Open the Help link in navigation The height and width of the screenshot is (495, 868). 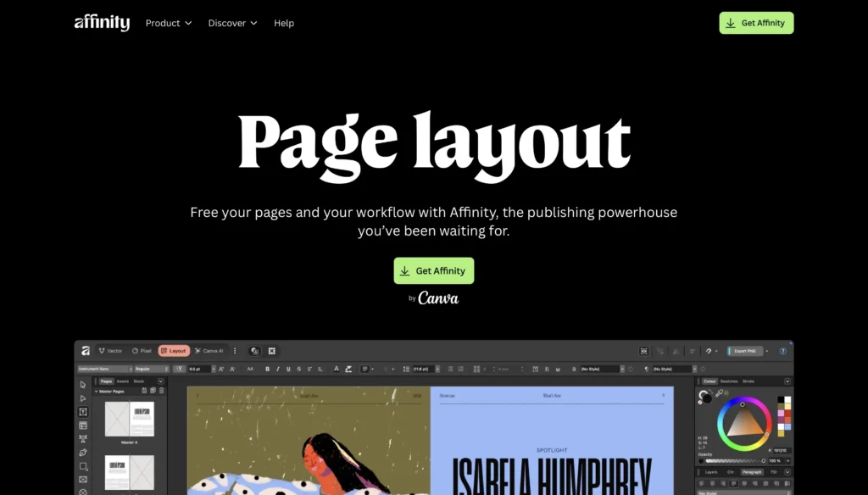coord(284,23)
